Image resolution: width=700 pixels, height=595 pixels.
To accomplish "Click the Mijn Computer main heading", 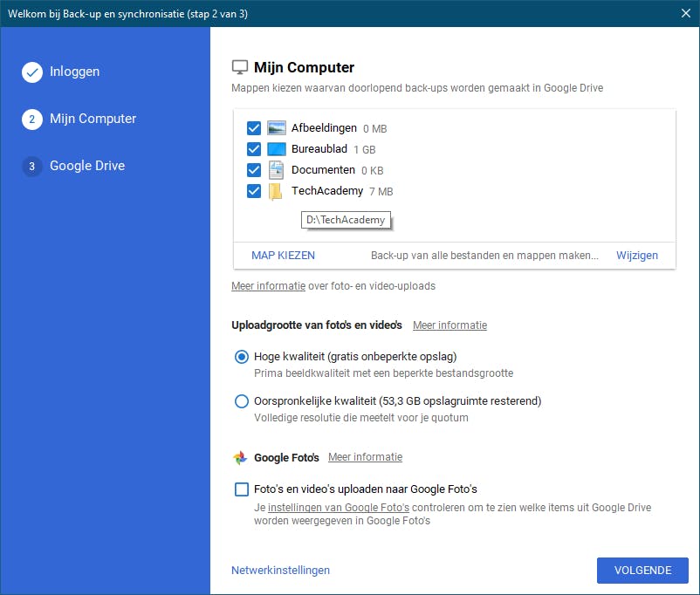I will pyautogui.click(x=304, y=67).
